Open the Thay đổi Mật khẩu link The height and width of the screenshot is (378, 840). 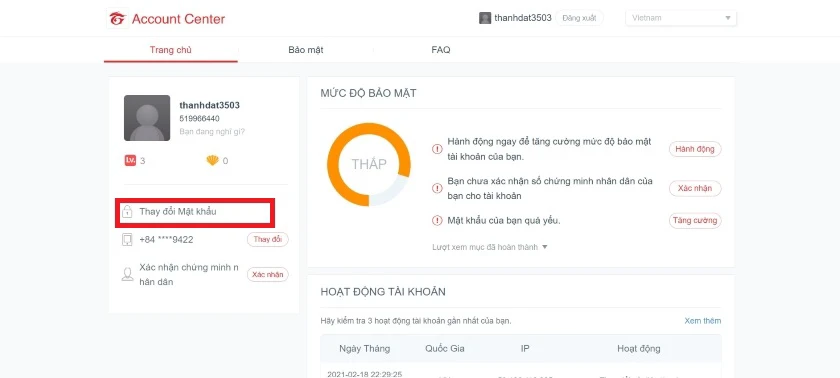point(178,211)
